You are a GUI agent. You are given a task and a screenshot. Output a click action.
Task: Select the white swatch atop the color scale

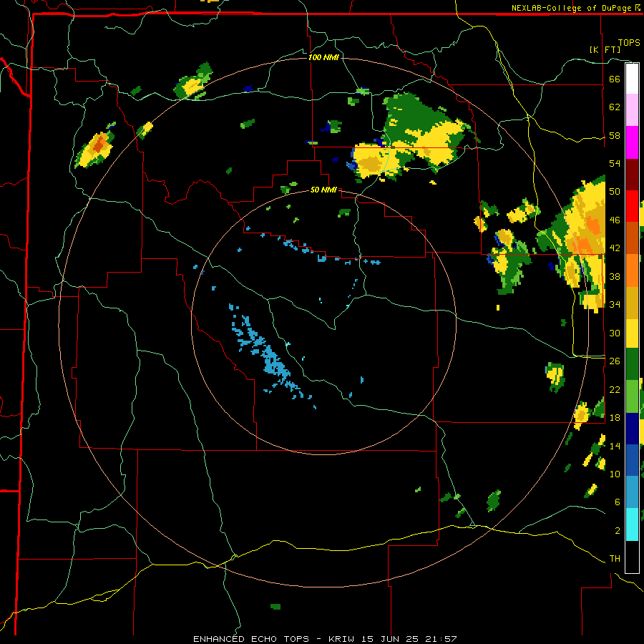click(x=632, y=79)
